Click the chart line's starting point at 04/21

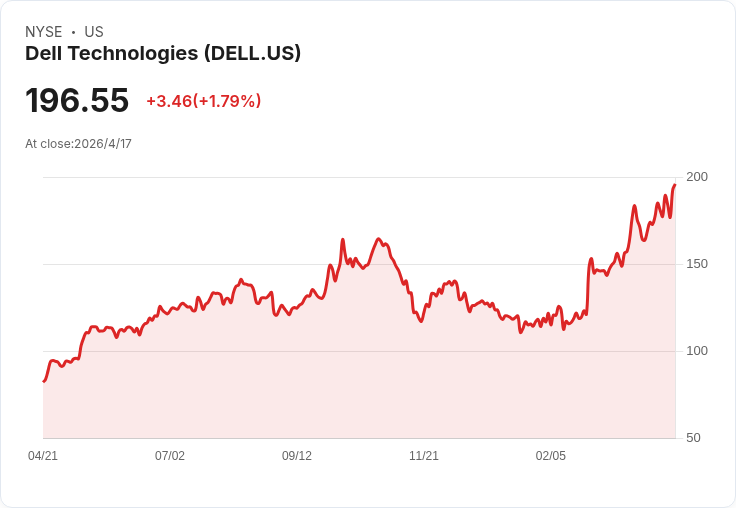[44, 381]
